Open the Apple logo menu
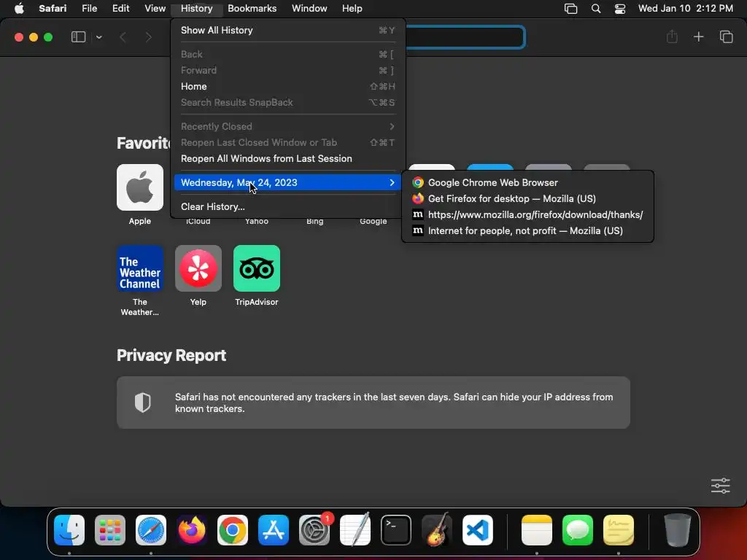The width and height of the screenshot is (747, 560). (x=19, y=9)
